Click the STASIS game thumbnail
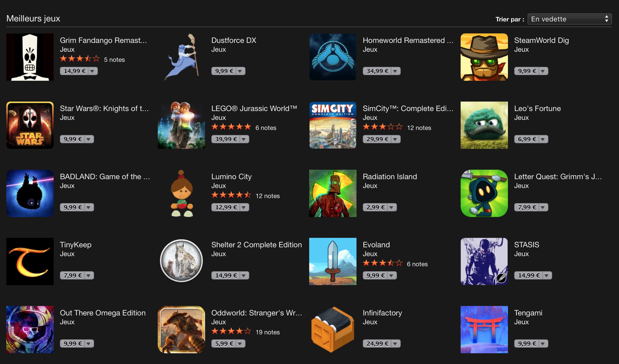The width and height of the screenshot is (619, 364). (x=484, y=261)
